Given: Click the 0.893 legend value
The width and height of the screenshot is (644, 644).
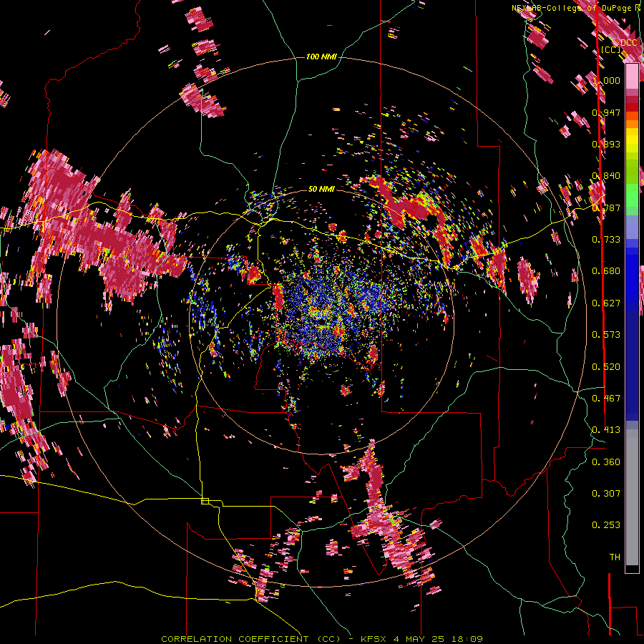Looking at the screenshot, I should pyautogui.click(x=606, y=144).
